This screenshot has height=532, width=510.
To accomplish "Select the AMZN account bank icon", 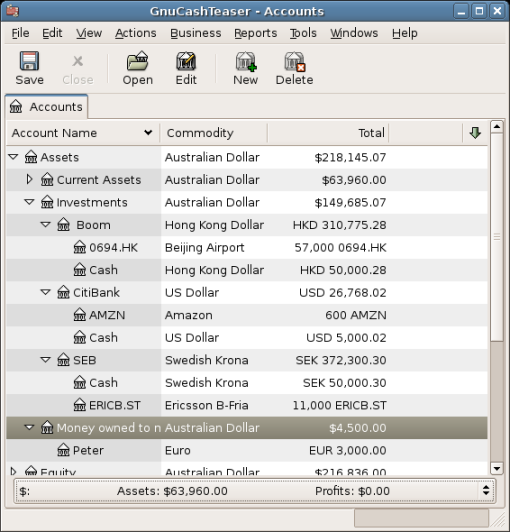I will pos(80,315).
